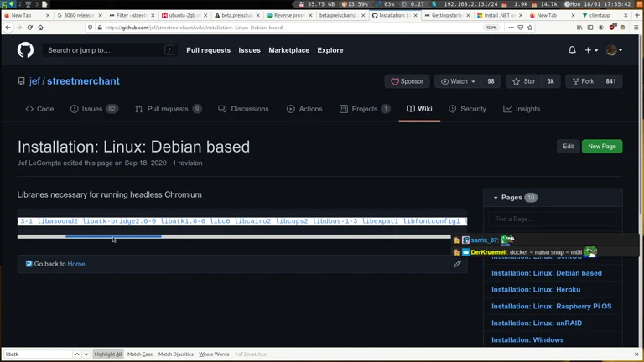Go to next find match
644x362 pixels.
(86, 354)
